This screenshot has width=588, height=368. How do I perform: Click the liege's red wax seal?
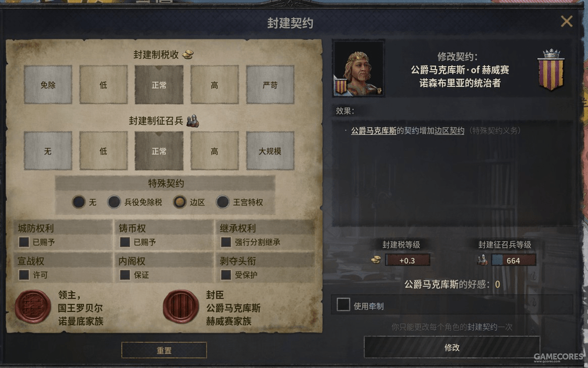33,306
